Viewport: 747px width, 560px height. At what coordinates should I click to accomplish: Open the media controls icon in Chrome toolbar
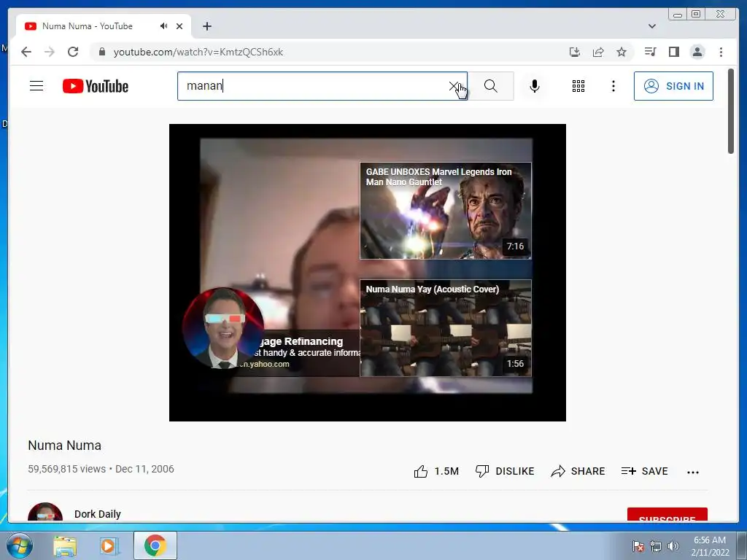point(650,52)
